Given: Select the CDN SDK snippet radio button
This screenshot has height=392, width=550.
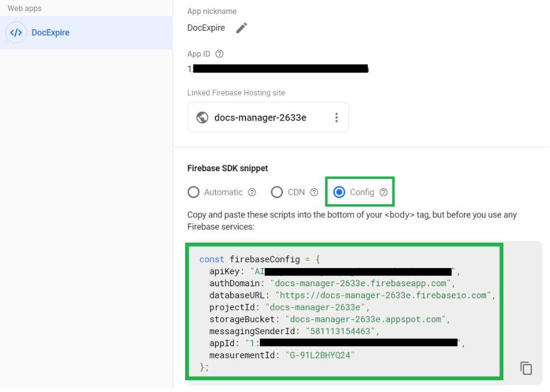Looking at the screenshot, I should [277, 192].
